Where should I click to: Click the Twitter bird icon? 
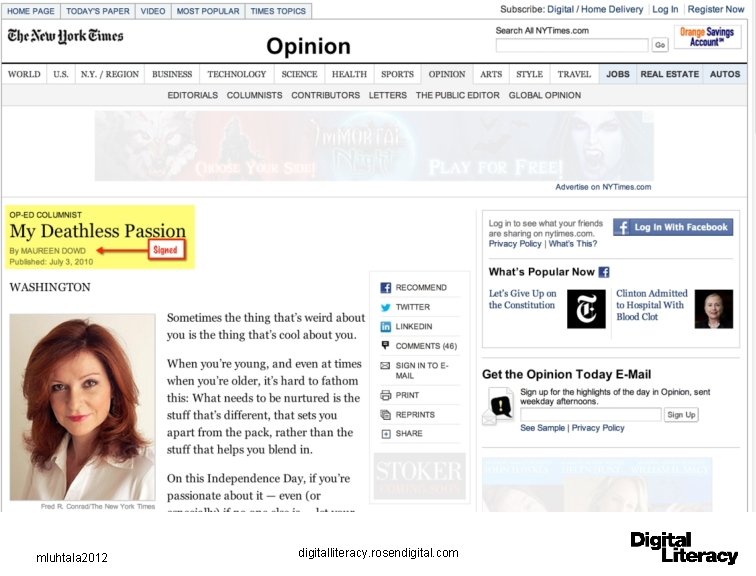pos(385,308)
